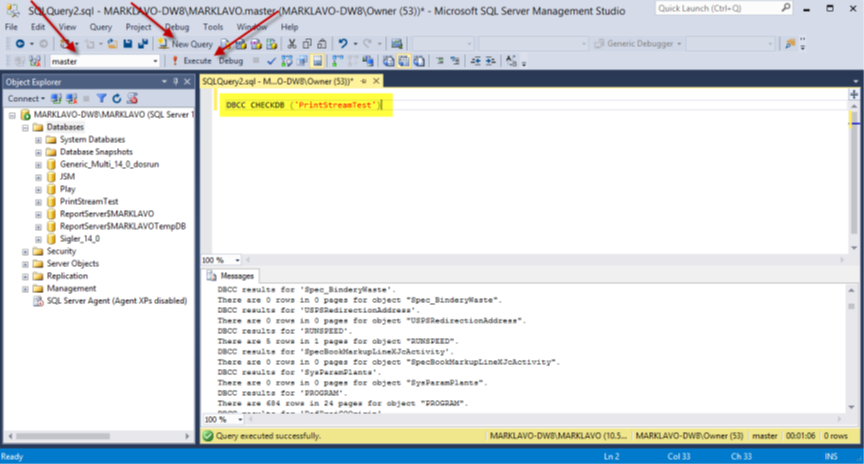Click the Cut scissors icon

point(291,44)
